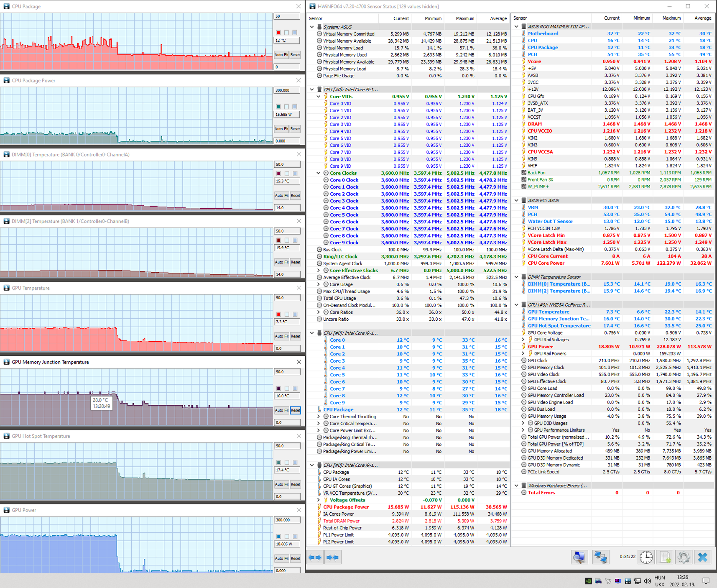The height and width of the screenshot is (588, 717).
Task: Click the Back Fan row fan icon
Action: tap(524, 173)
